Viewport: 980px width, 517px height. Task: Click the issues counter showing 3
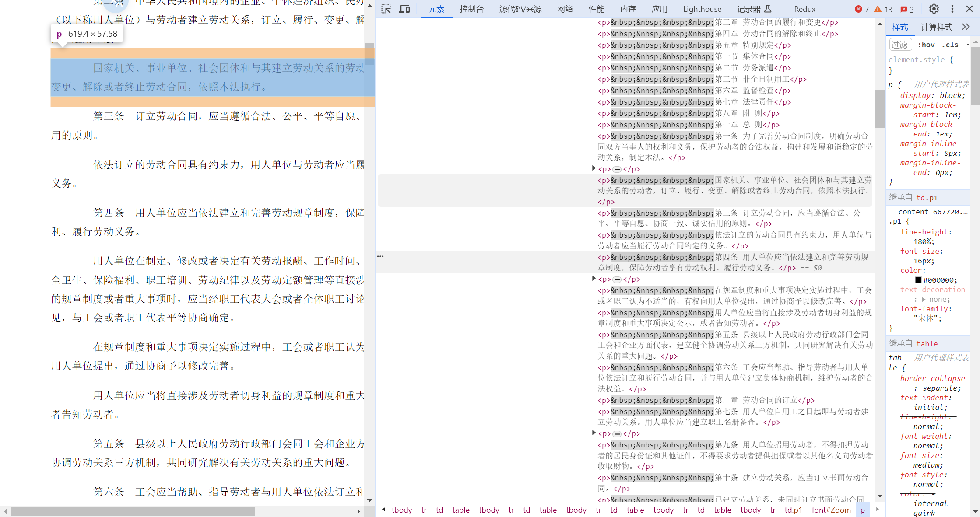907,9
